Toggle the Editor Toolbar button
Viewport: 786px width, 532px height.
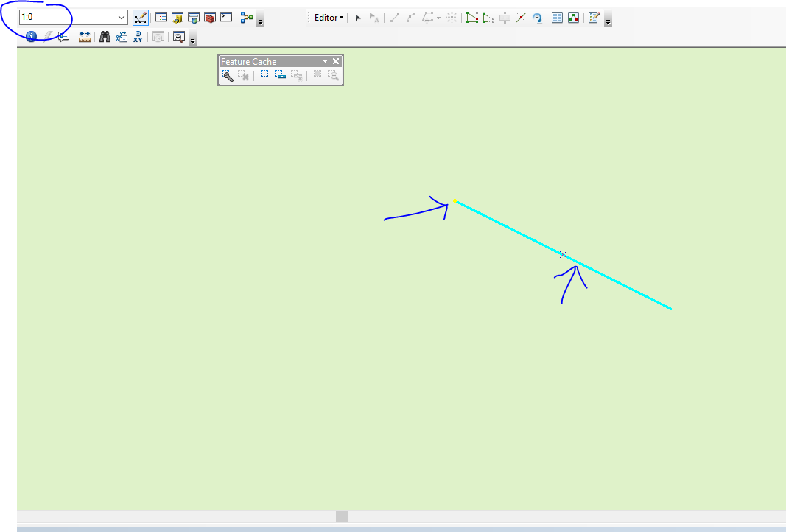[141, 18]
